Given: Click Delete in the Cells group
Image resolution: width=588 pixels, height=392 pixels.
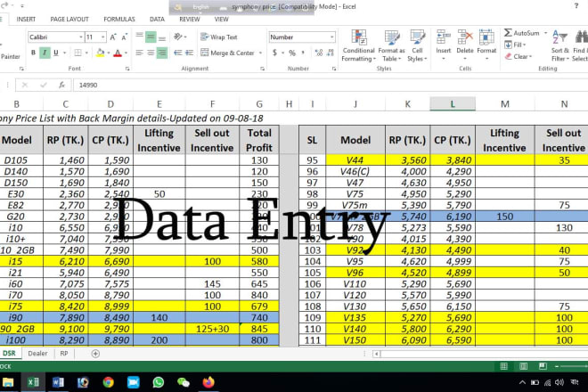Looking at the screenshot, I should pos(465,45).
